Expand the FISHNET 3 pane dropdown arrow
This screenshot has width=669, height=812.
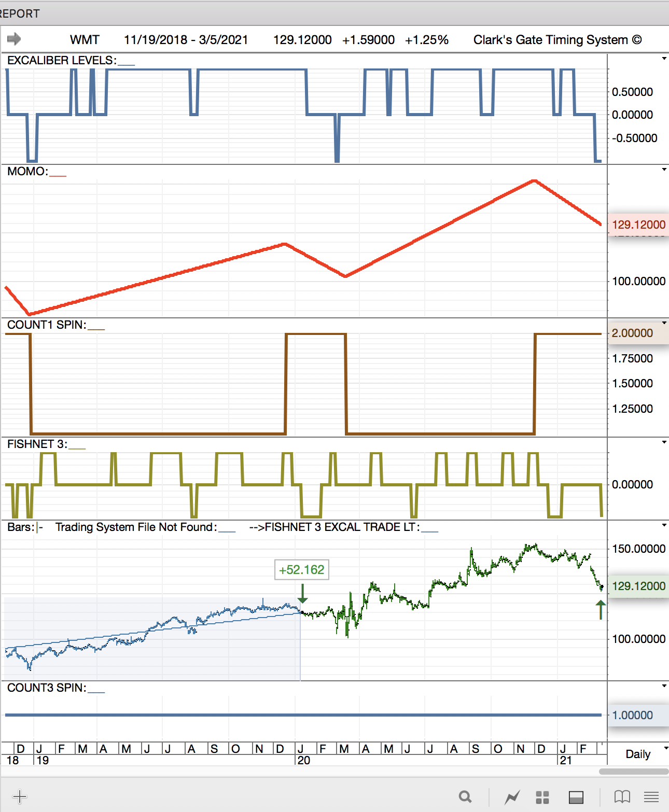[x=664, y=442]
